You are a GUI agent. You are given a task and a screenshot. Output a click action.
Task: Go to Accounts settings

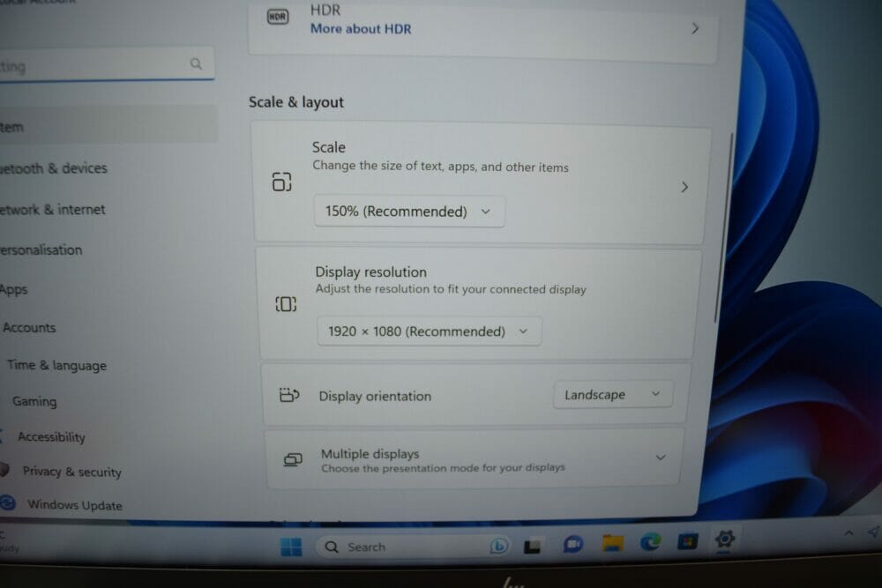29,328
